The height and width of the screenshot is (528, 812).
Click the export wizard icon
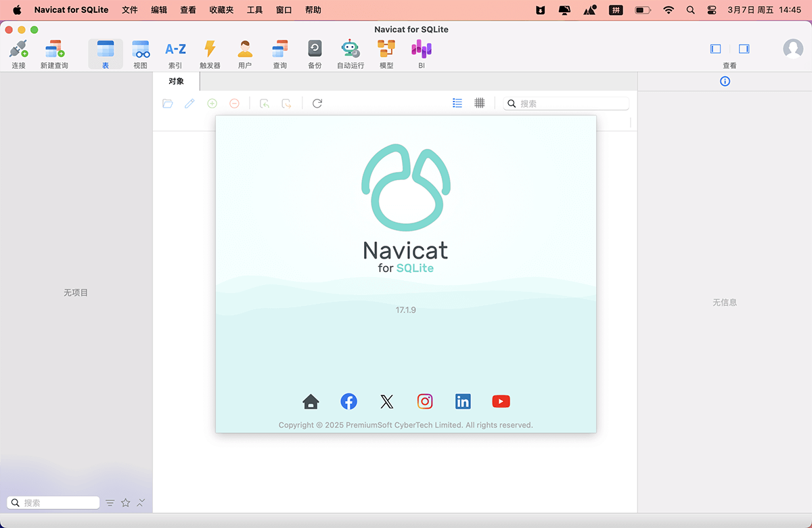[287, 104]
